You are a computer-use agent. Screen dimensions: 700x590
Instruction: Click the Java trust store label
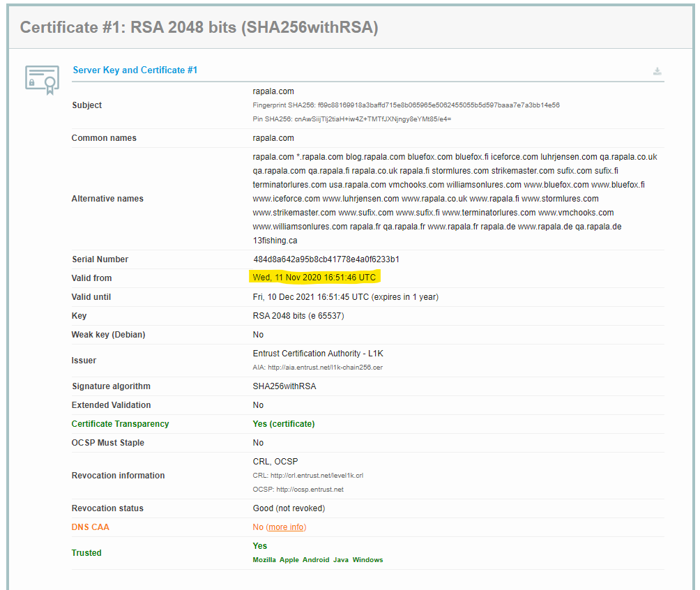(341, 559)
